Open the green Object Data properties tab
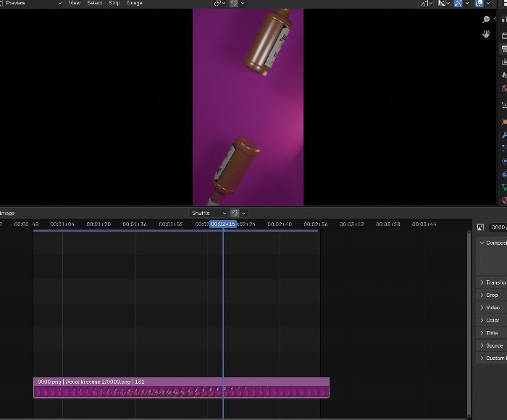Viewport: 507px width, 420px height. (504, 188)
